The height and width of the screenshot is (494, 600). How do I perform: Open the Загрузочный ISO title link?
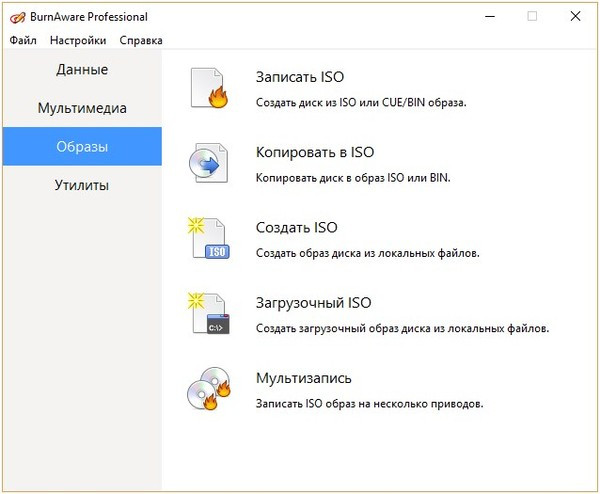314,303
